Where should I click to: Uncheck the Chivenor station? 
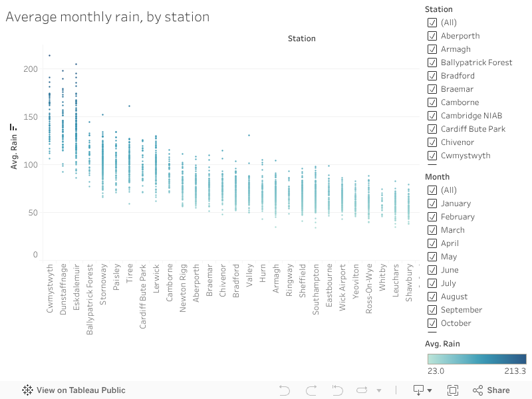click(x=432, y=142)
